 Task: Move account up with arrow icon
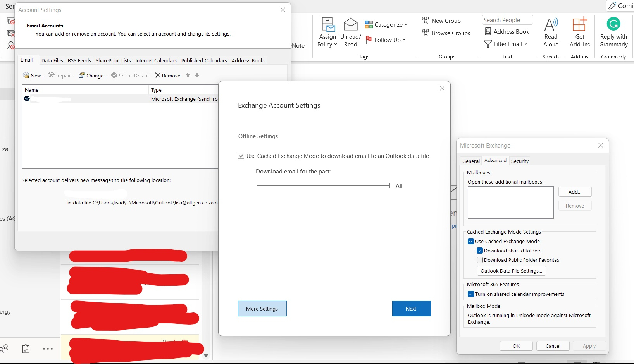pyautogui.click(x=188, y=75)
